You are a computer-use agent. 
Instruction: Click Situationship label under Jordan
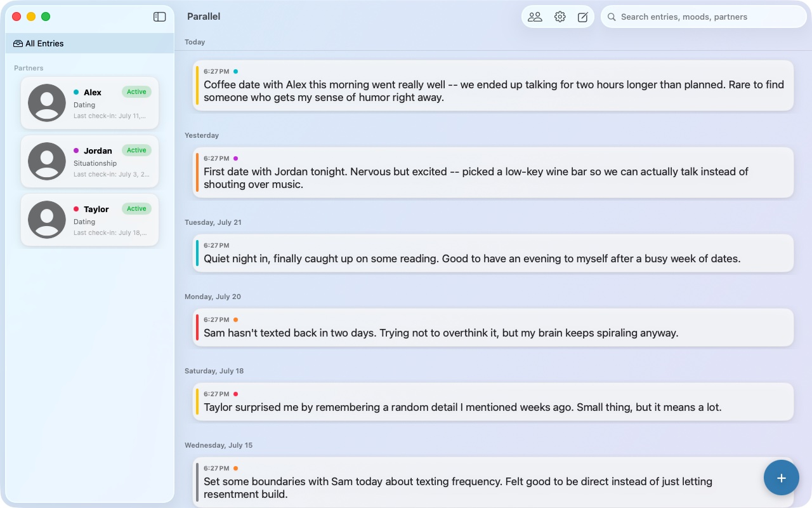95,163
